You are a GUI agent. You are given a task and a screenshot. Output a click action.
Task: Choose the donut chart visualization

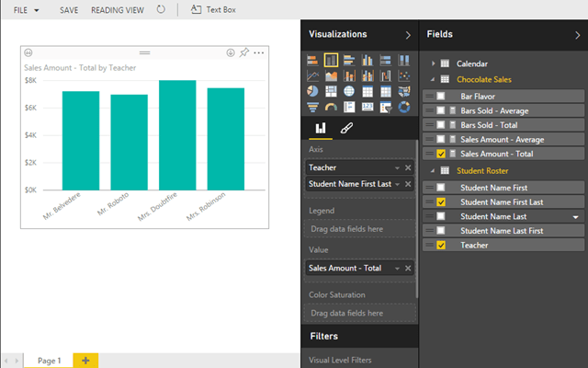point(404,107)
